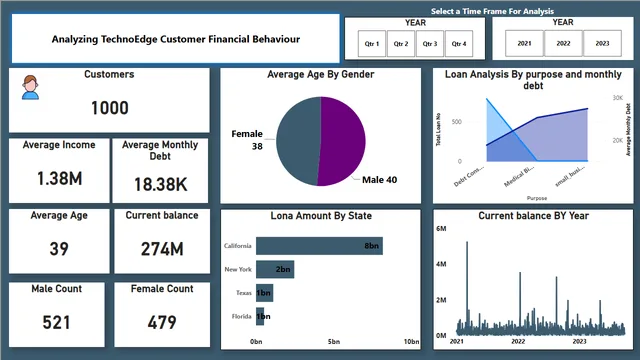
Task: Click the Female Count value 479
Action: 162,322
